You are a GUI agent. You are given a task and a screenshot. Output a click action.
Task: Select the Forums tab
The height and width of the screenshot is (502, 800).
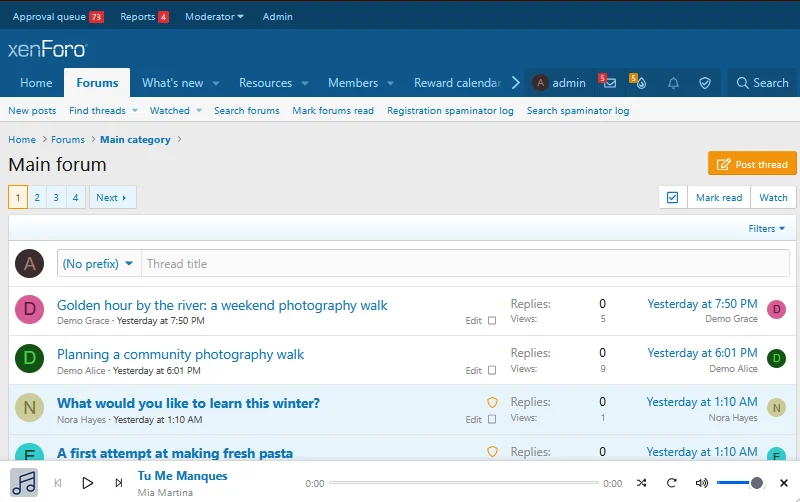(97, 83)
